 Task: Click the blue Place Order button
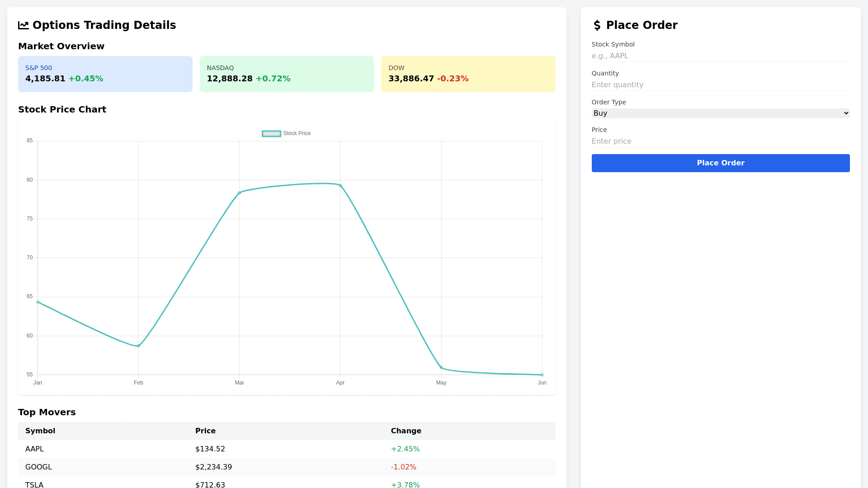(x=720, y=163)
